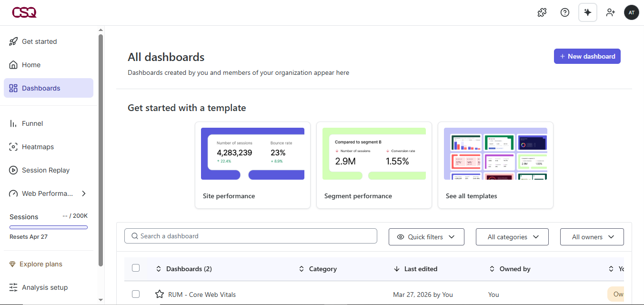Click the Last edited sort arrow

397,269
